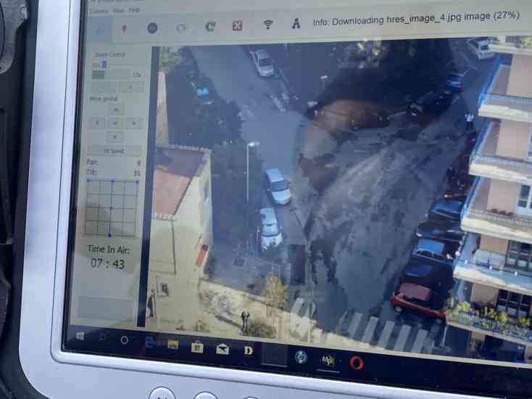532x399 pixels.
Task: Click the pan/tilt grid position pad
Action: pos(112,207)
